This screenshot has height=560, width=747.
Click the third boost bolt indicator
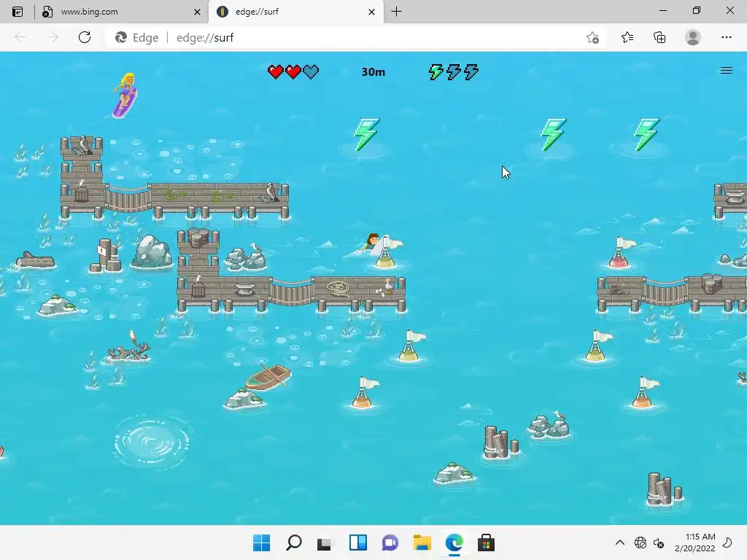tap(471, 72)
